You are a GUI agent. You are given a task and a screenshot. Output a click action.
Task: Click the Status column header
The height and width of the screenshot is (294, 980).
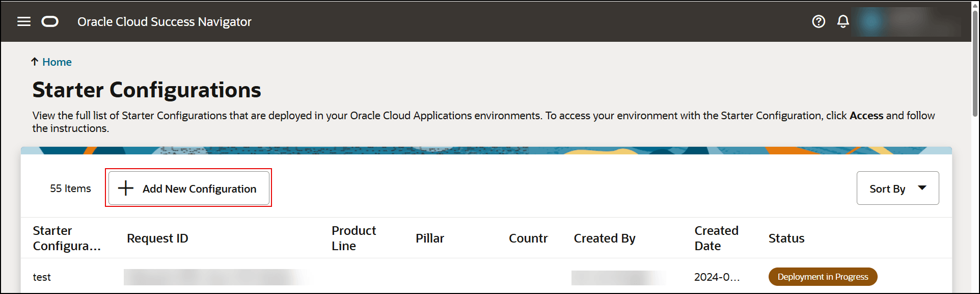(x=786, y=238)
